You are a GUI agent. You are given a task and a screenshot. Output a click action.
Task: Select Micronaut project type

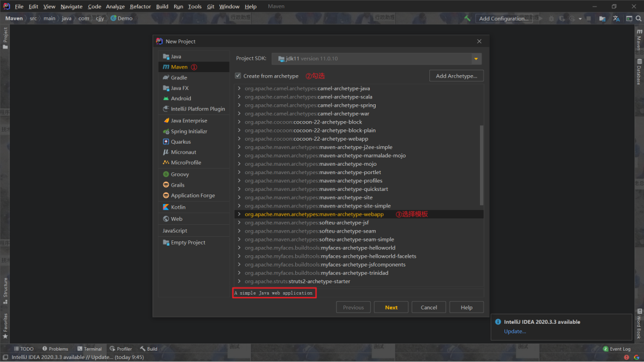[193, 152]
